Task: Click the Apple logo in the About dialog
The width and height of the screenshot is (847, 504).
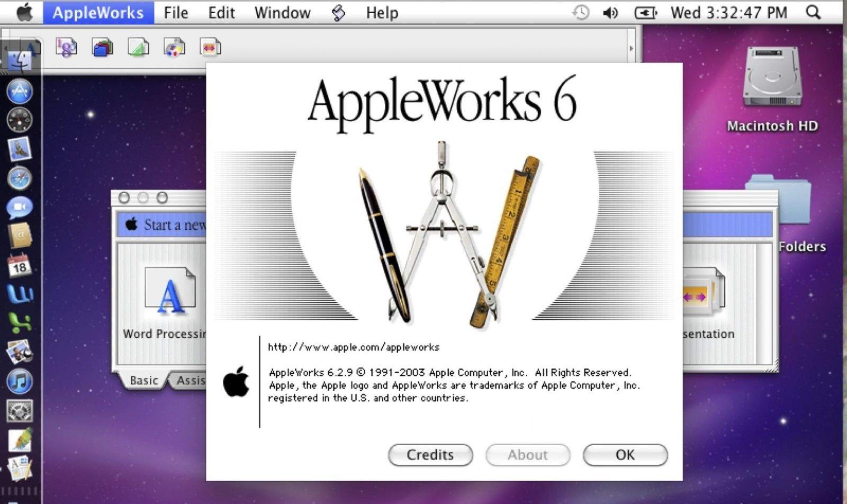Action: [236, 381]
